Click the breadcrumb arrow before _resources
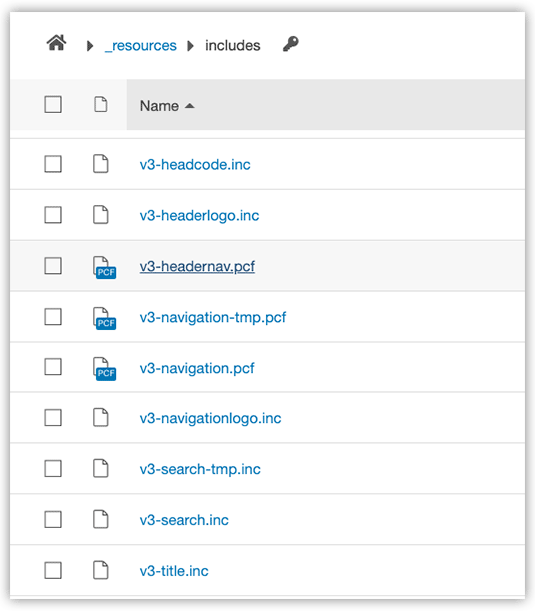 [90, 46]
